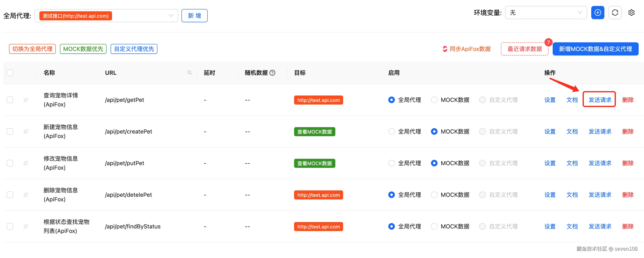Choose 全局代理 radio for /api/pet/createPet

point(391,132)
